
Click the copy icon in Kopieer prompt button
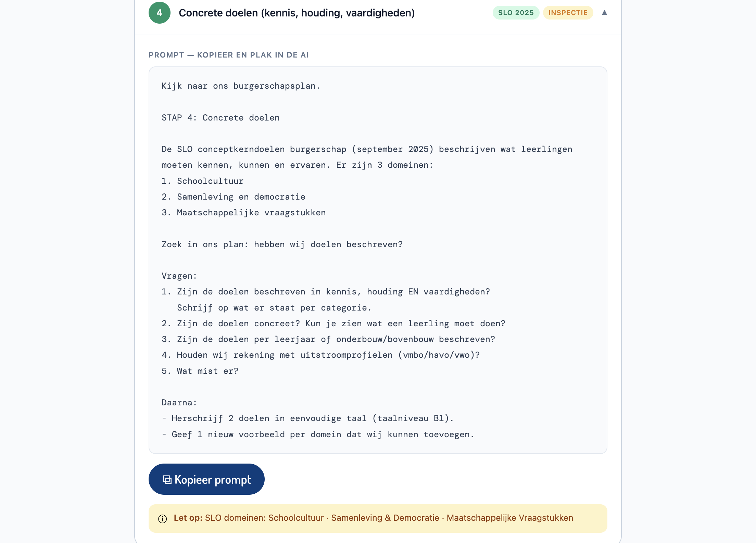click(x=167, y=480)
